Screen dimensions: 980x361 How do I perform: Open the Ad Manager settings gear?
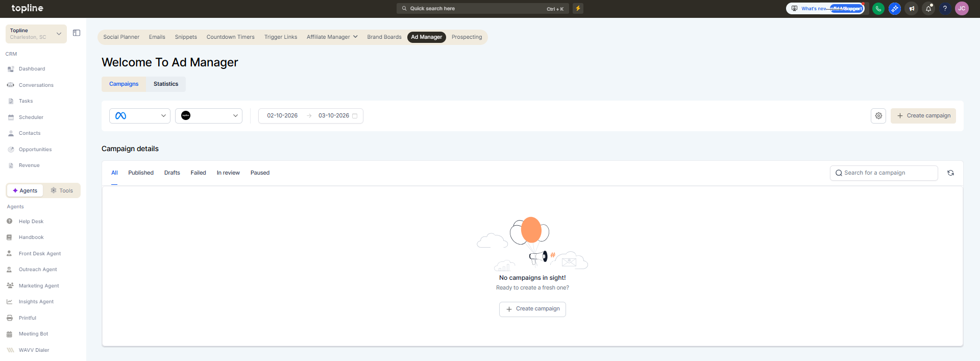coord(878,116)
